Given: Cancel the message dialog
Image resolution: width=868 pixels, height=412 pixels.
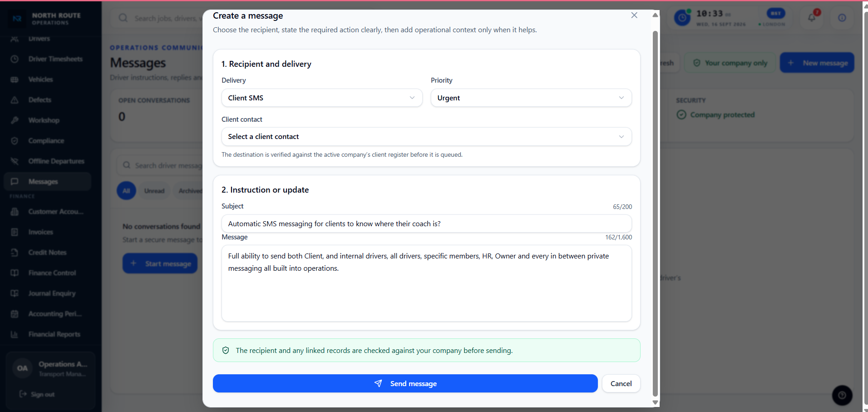Looking at the screenshot, I should [x=621, y=383].
